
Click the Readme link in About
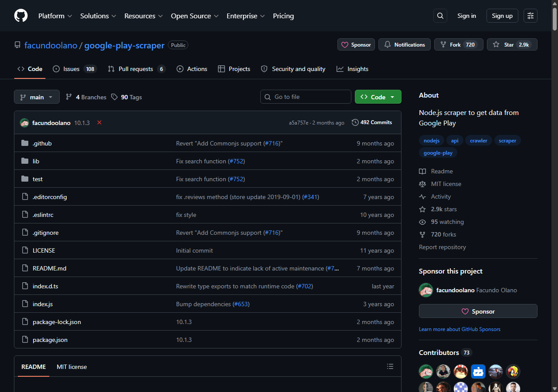[436, 171]
